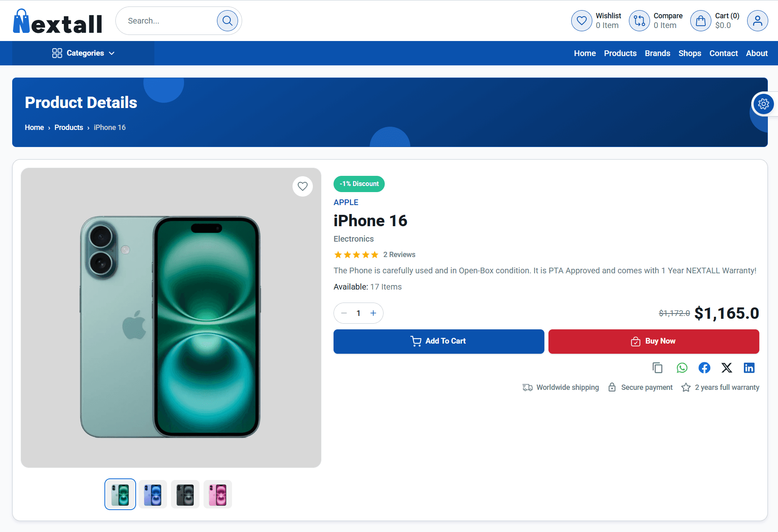Share product on Facebook icon
This screenshot has height=532, width=778.
point(704,368)
